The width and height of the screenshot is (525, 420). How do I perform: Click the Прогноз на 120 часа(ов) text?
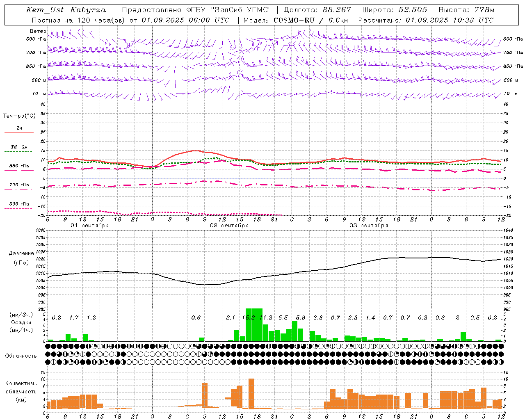coord(78,20)
